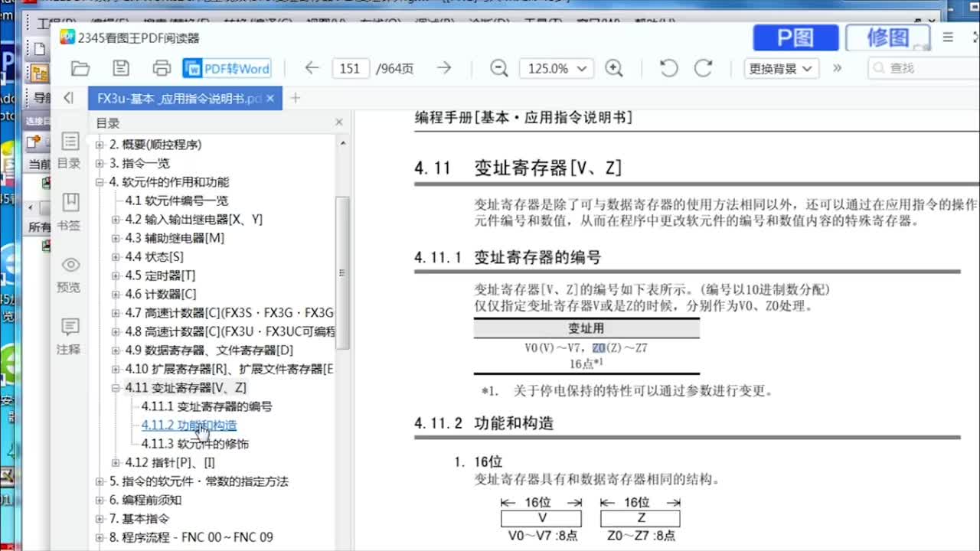Select 4.8 高速计数器[C](FX3U·FX3UC entry

click(x=230, y=331)
